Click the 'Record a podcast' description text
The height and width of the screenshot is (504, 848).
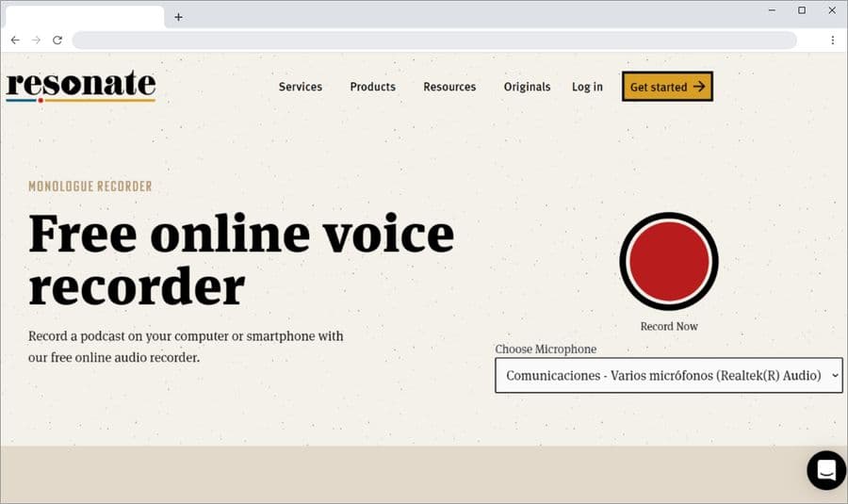coord(186,347)
